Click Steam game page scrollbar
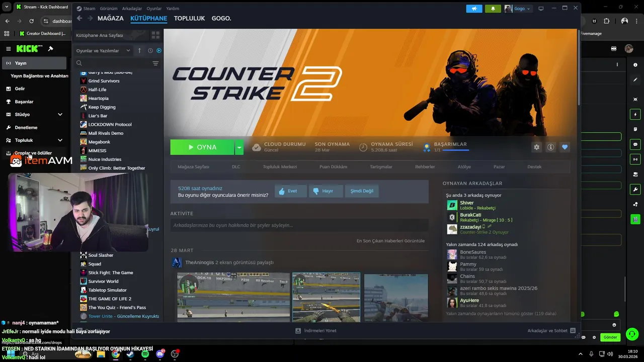Image resolution: width=644 pixels, height=362 pixels. (x=579, y=68)
